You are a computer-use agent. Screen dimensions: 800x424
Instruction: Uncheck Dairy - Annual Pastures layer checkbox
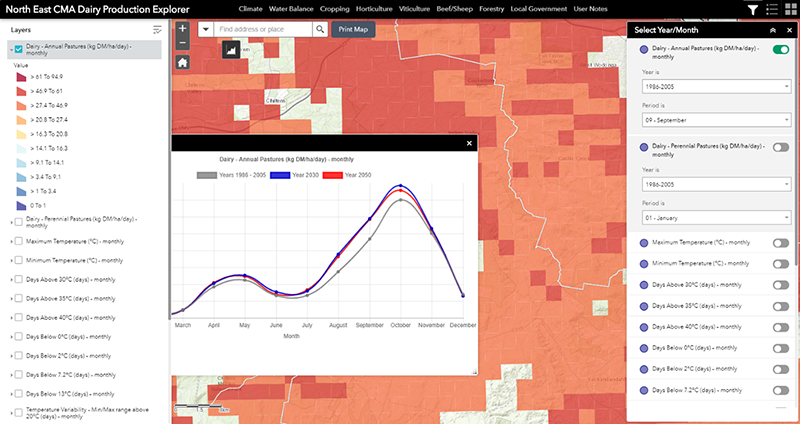click(19, 47)
